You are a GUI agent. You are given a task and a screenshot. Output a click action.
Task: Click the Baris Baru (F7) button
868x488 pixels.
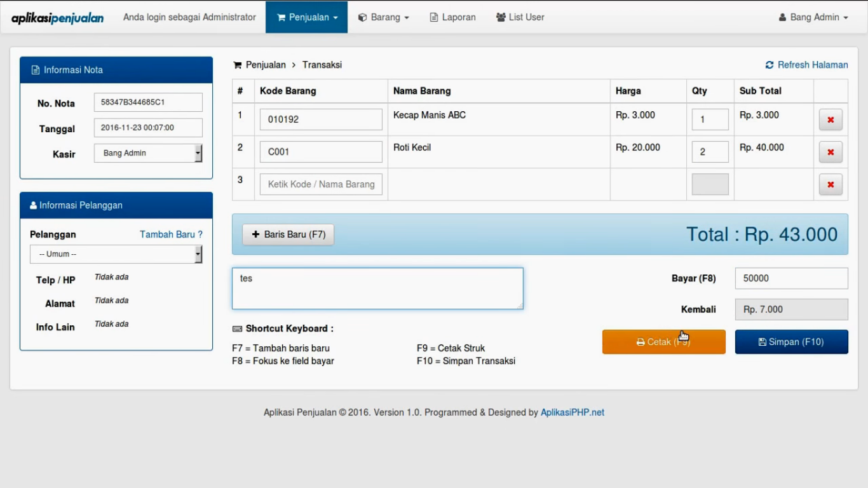(288, 234)
